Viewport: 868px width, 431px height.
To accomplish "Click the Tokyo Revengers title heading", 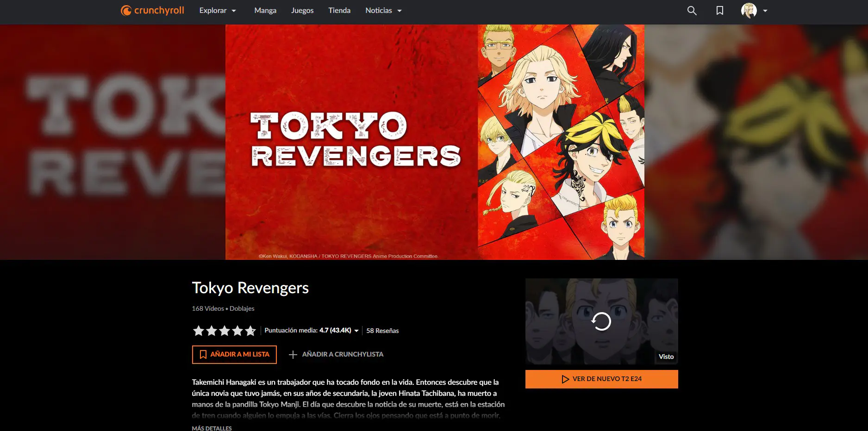I will tap(250, 288).
